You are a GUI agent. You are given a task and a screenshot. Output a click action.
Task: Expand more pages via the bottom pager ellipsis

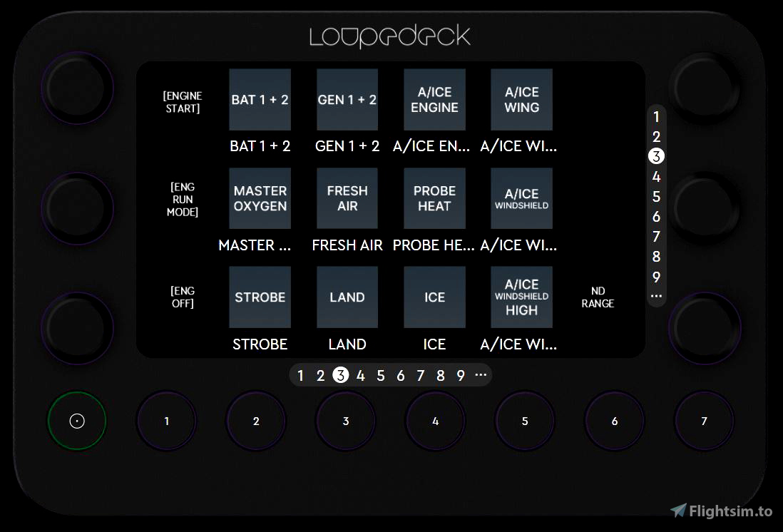(x=481, y=374)
